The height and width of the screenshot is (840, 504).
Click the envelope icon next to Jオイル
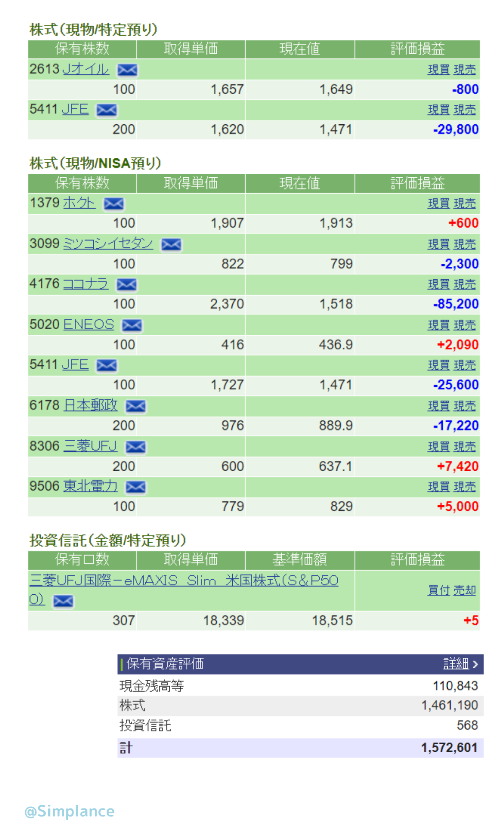click(x=127, y=70)
